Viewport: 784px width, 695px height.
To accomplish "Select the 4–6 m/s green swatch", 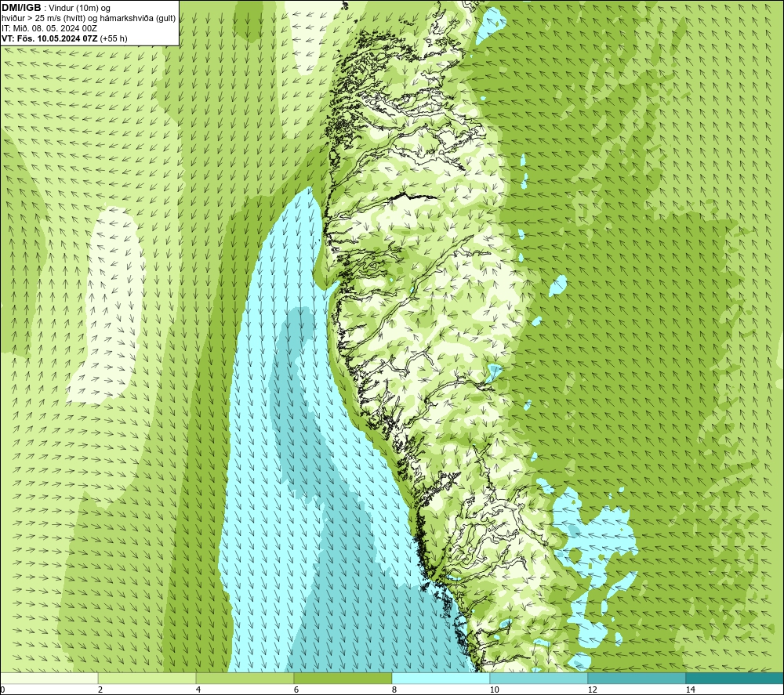I will coord(245,678).
